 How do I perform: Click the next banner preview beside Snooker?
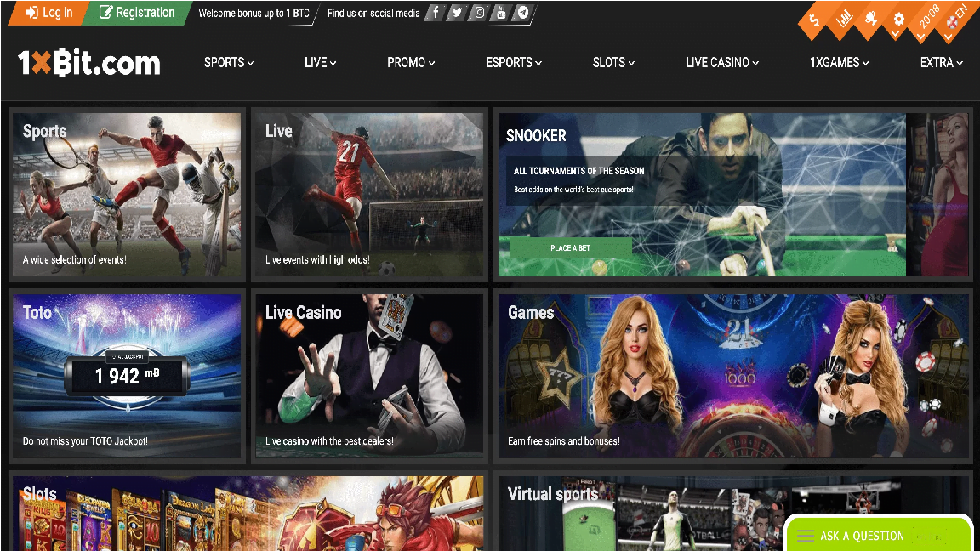point(937,194)
